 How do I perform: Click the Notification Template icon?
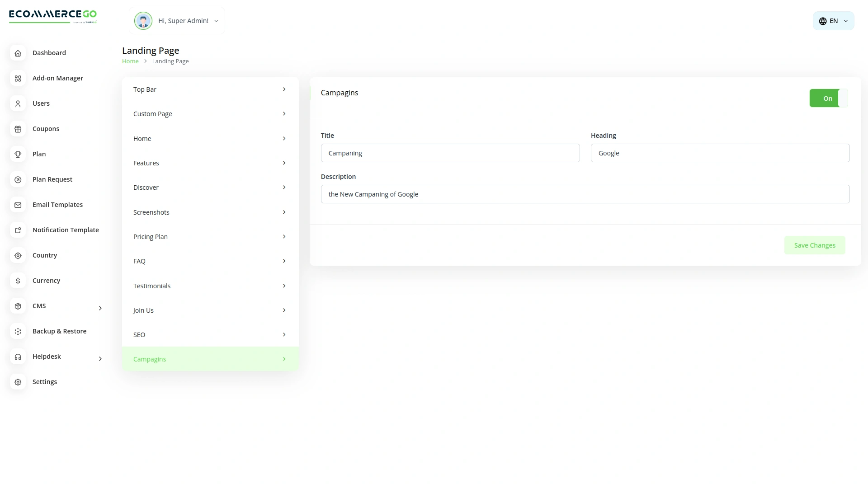coord(18,230)
